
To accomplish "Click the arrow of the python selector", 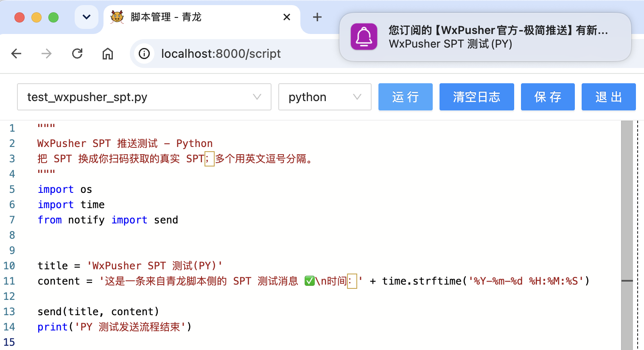I will coord(357,97).
